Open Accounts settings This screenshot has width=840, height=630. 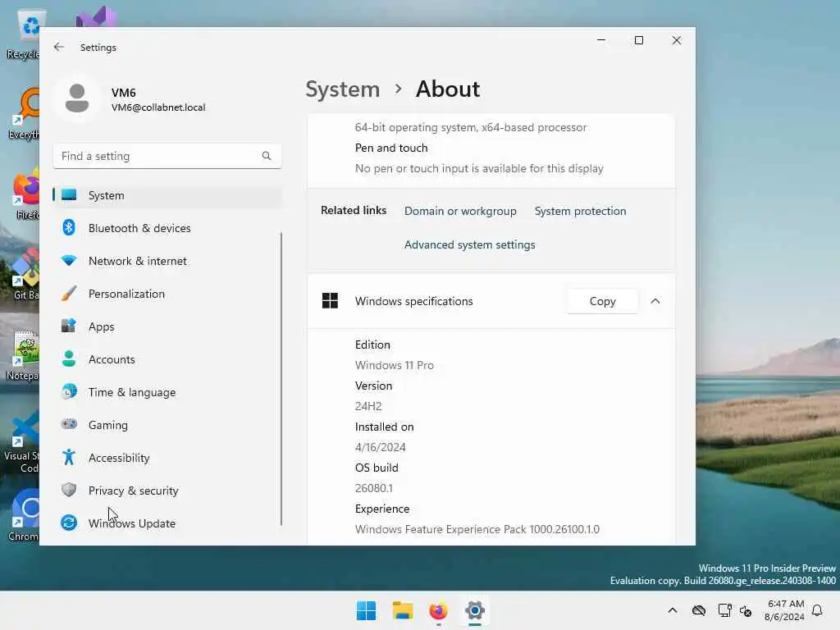click(x=167, y=359)
